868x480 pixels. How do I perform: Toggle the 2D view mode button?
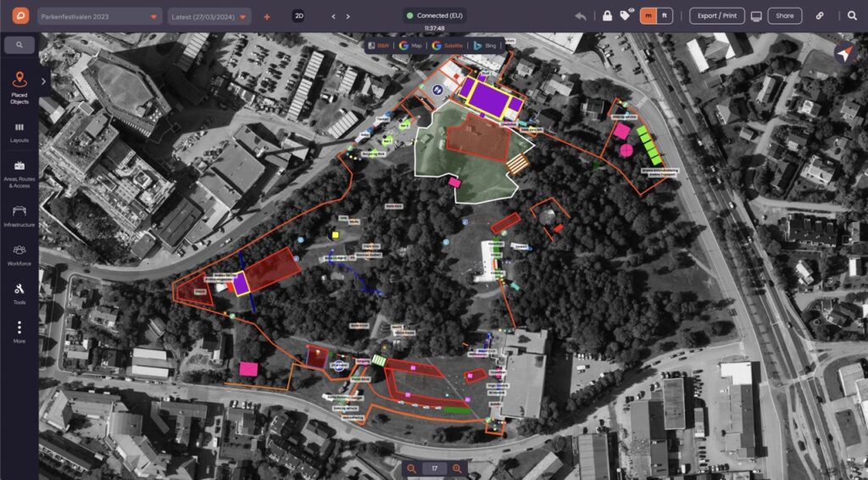[298, 16]
